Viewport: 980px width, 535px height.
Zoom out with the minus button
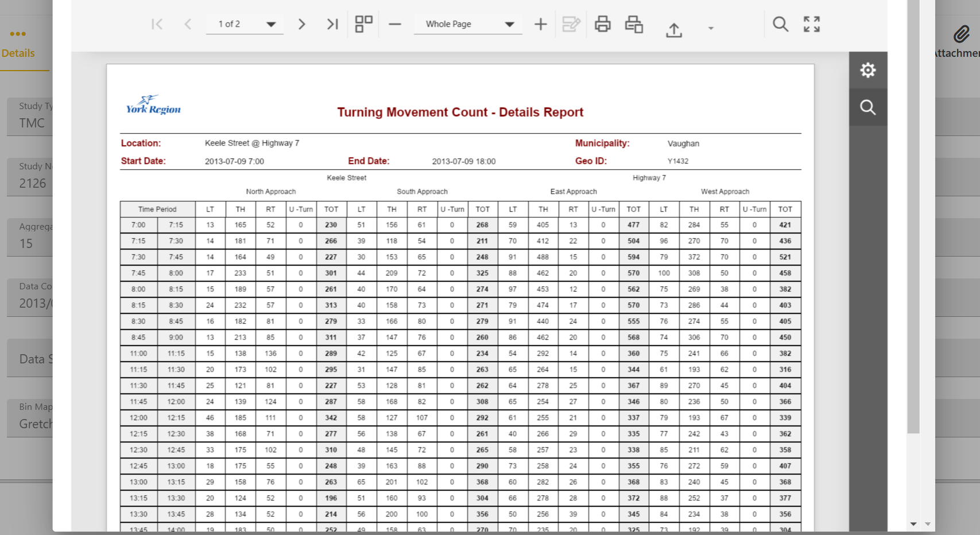[394, 24]
